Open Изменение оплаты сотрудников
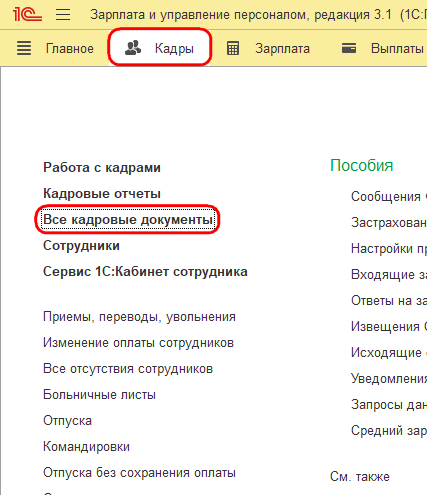This screenshot has width=427, height=495. pos(138,343)
